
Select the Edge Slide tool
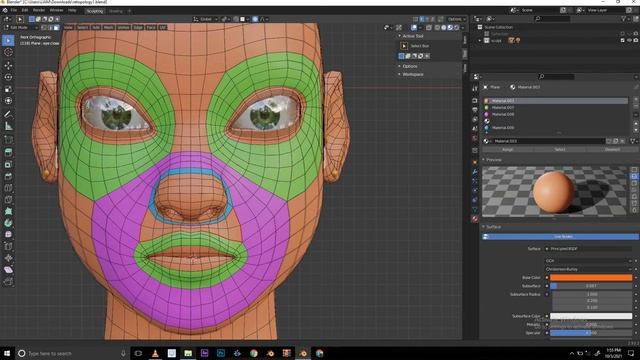click(8, 247)
